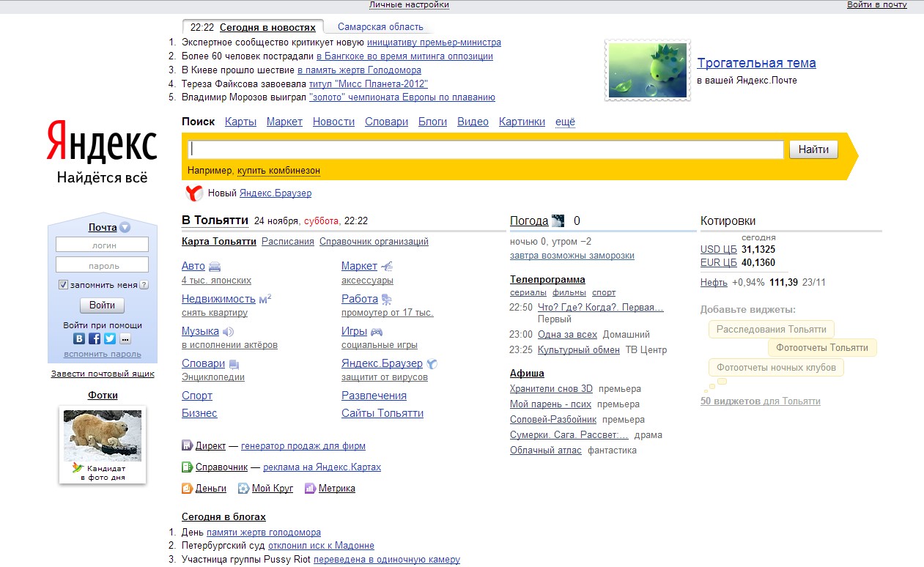Image resolution: width=924 pixels, height=567 pixels.
Task: Click the weather icon next to Погода
Action: 558,220
